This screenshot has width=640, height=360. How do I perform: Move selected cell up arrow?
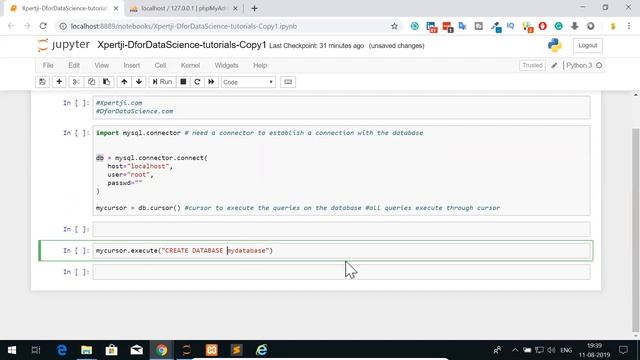[x=124, y=82]
